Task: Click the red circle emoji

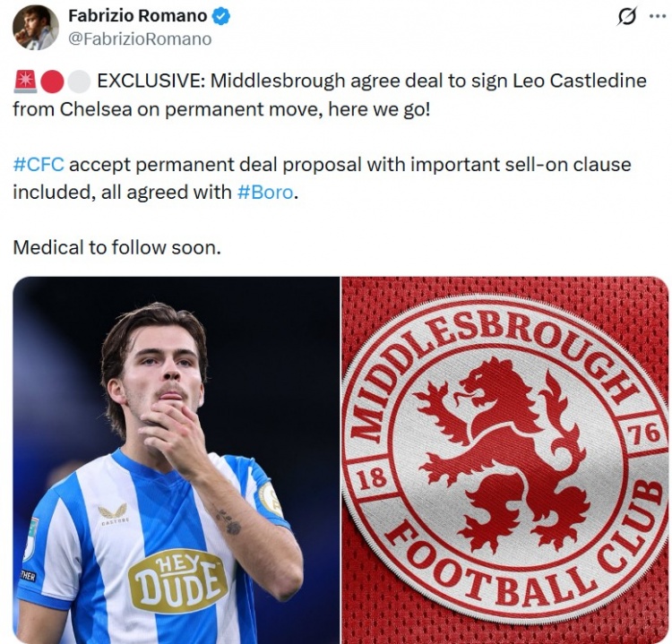Action: pos(52,82)
